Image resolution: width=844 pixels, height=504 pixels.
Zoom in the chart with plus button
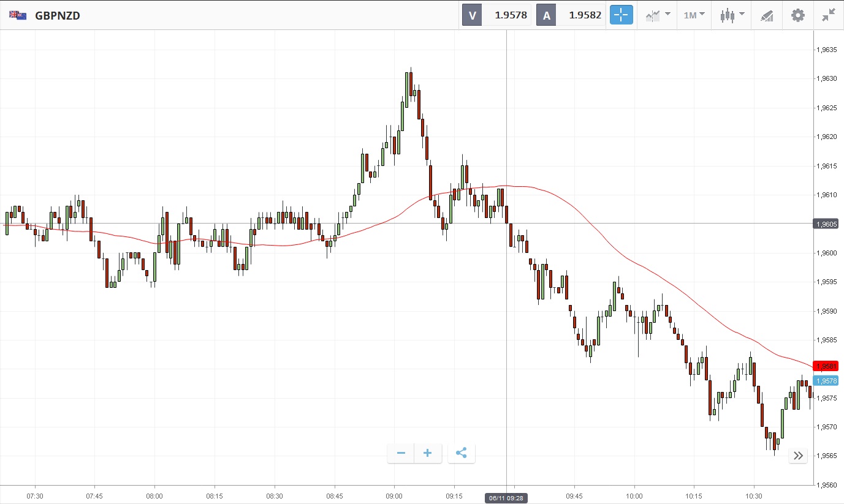click(x=428, y=453)
